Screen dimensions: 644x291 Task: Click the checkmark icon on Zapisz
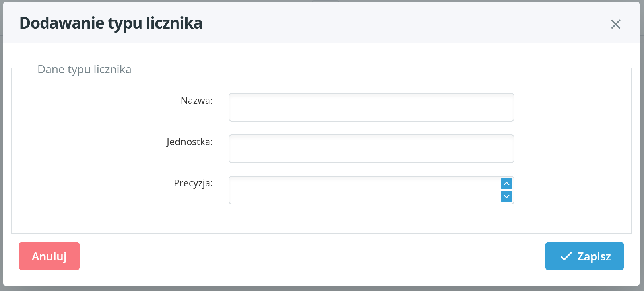tap(566, 256)
